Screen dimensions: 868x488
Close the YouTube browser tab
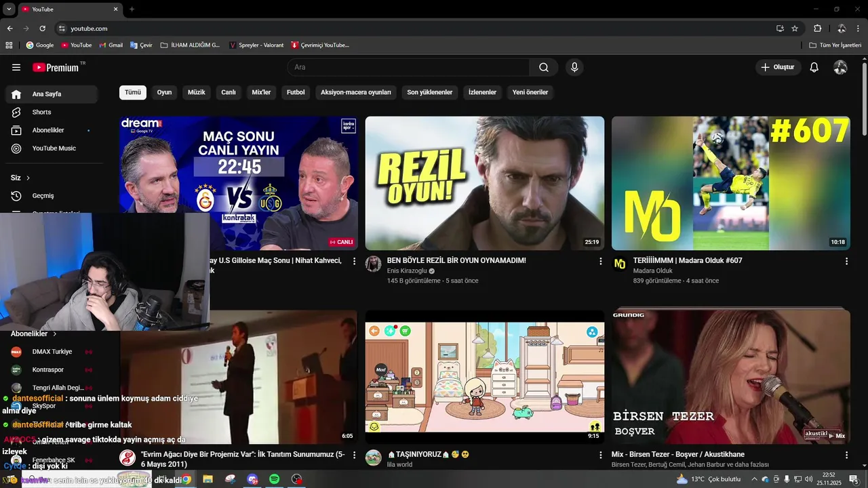(x=115, y=9)
